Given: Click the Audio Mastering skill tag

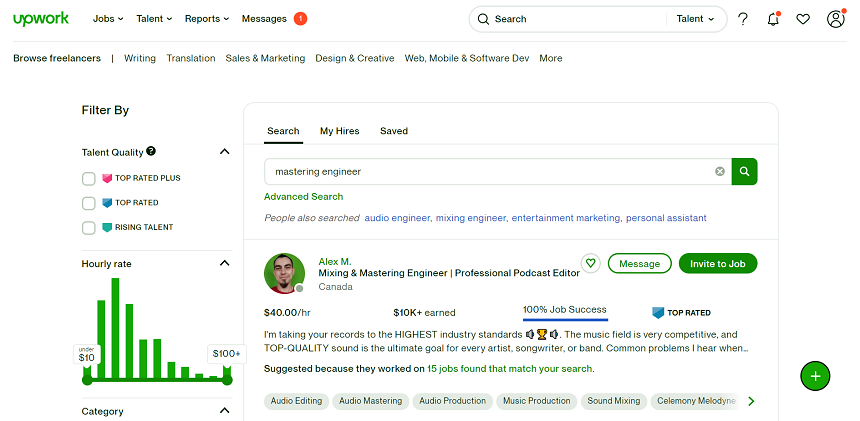Looking at the screenshot, I should click(x=371, y=401).
